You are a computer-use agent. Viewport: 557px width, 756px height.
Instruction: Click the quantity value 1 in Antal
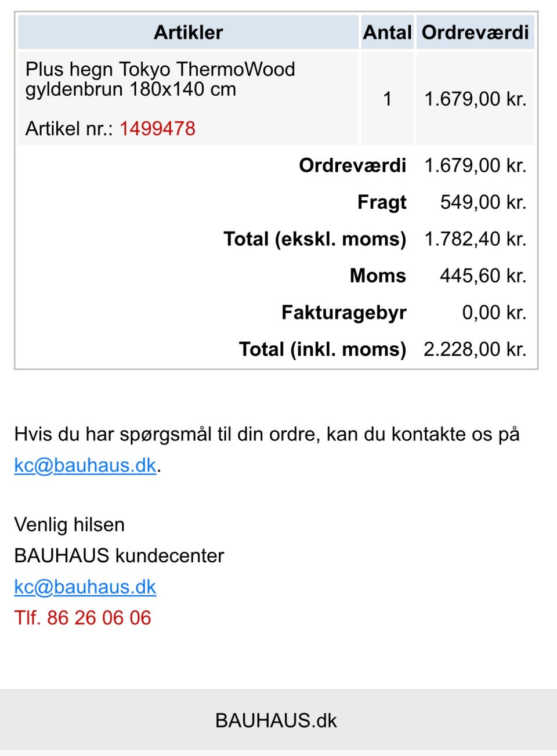tap(387, 99)
